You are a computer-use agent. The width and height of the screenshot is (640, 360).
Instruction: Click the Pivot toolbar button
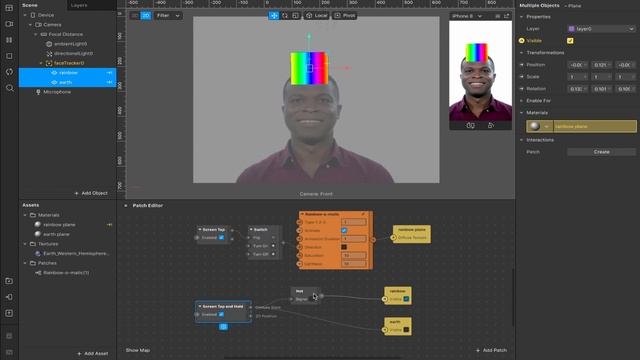[x=345, y=16]
